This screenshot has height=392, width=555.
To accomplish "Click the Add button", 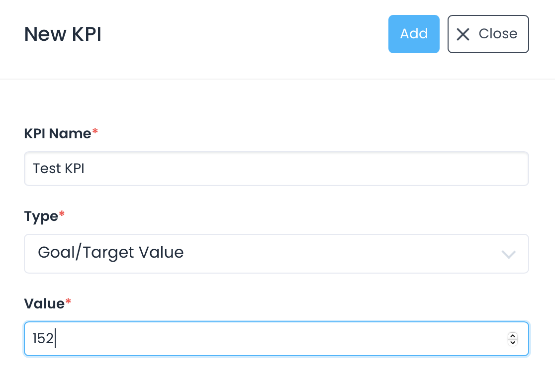I will pyautogui.click(x=414, y=34).
